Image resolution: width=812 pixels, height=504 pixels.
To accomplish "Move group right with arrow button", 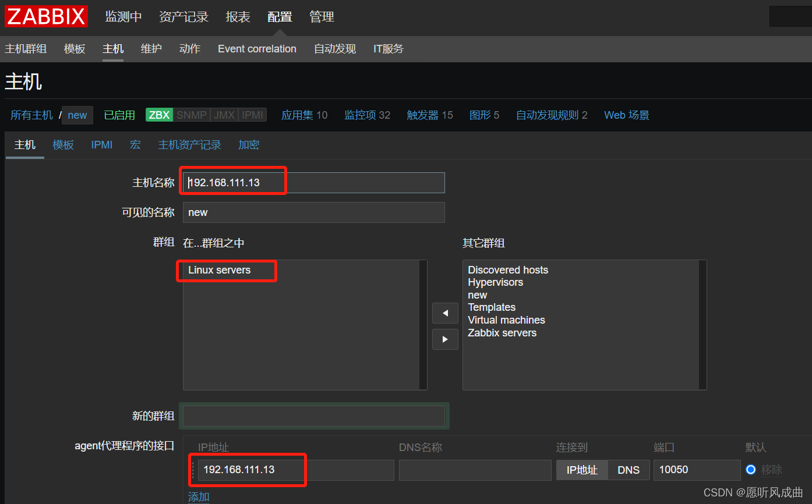I will point(445,339).
